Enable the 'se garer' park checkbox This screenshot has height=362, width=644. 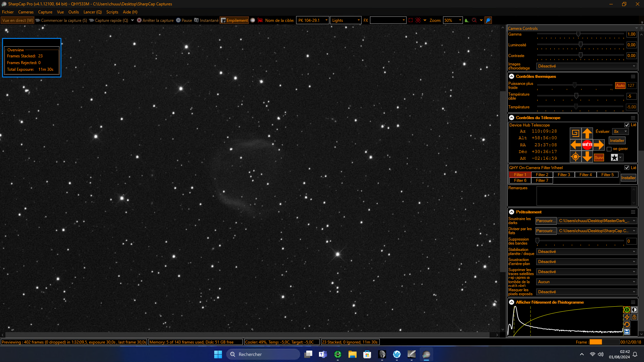click(x=609, y=149)
